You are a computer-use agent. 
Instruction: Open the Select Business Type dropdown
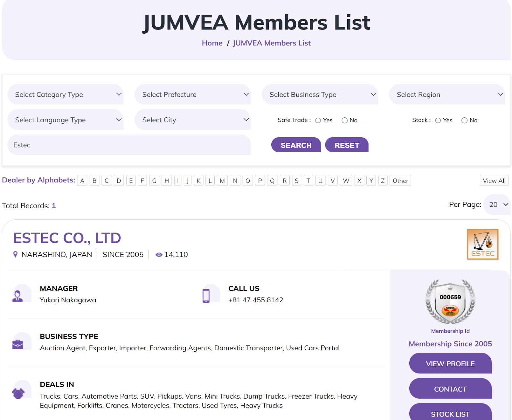320,94
